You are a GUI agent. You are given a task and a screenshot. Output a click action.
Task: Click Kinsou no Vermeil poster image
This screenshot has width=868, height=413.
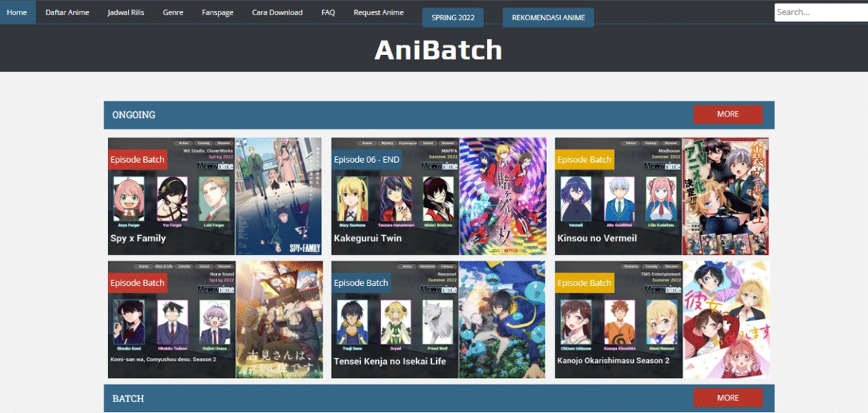coord(726,196)
